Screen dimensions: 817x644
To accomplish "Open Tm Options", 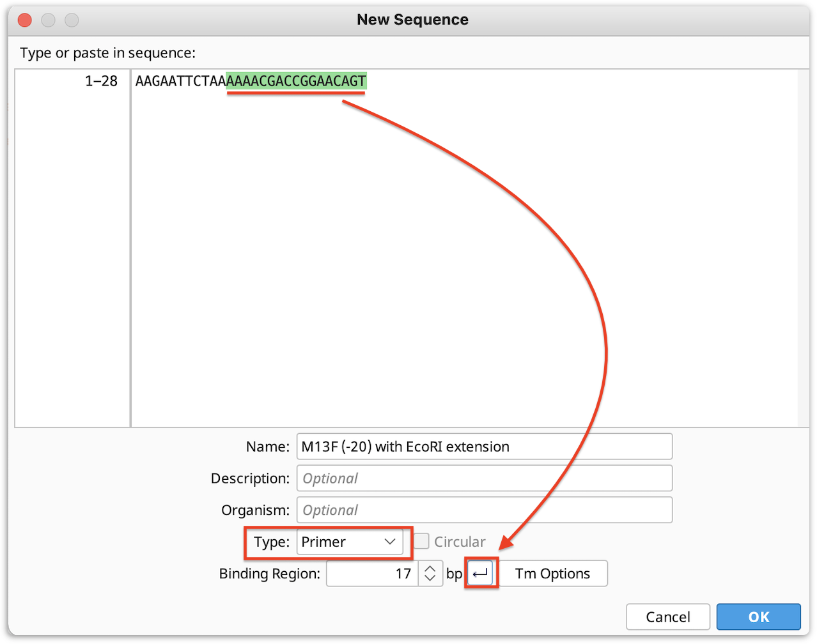I will pyautogui.click(x=552, y=574).
